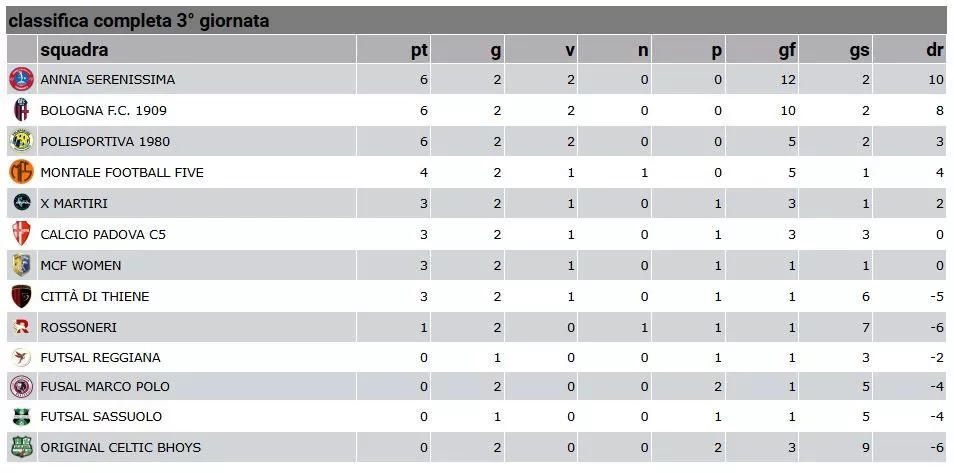954x473 pixels.
Task: Click the Bologna F.C. 1909 crest icon
Action: point(21,110)
